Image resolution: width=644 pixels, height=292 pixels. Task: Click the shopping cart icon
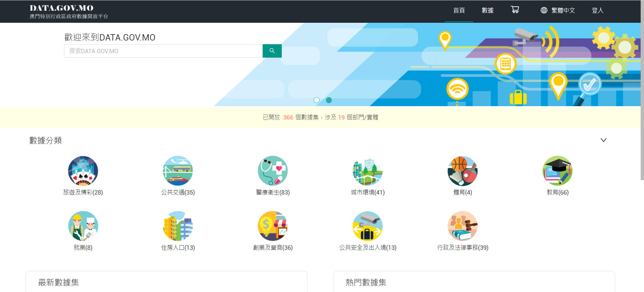[515, 10]
